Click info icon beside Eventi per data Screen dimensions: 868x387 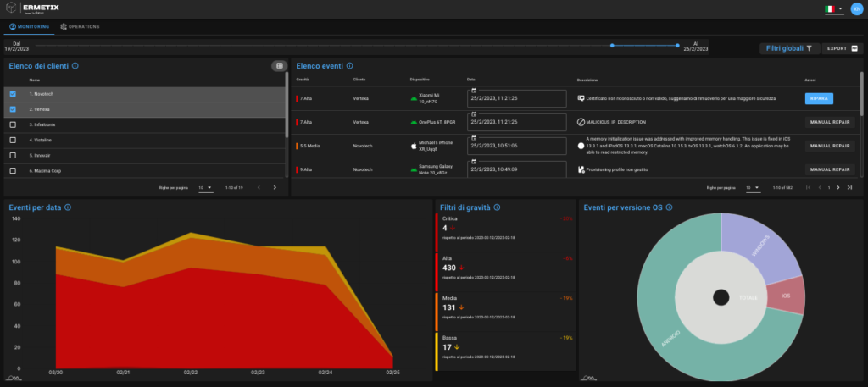pyautogui.click(x=68, y=207)
